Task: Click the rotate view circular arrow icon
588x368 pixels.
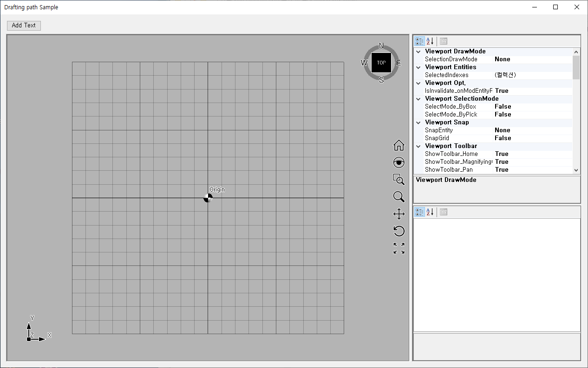Action: [x=399, y=231]
